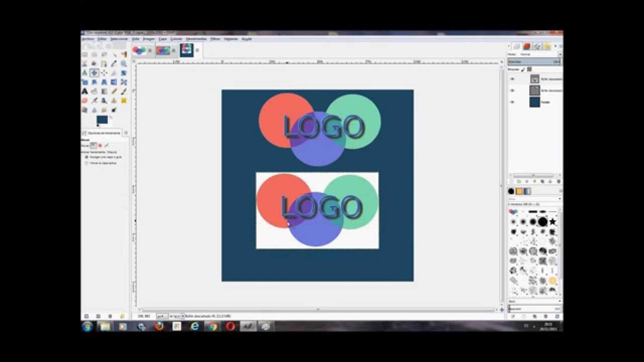Select the Select by Color tool

click(x=123, y=54)
